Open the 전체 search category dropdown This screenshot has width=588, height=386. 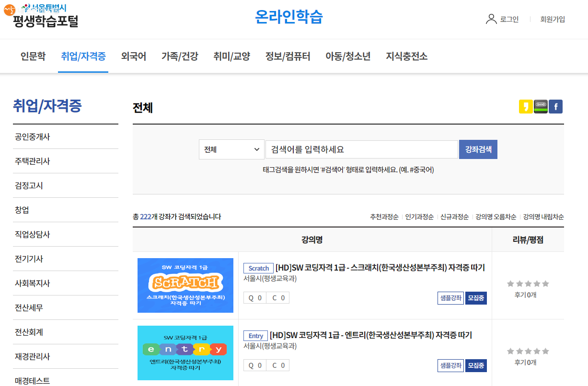click(231, 149)
